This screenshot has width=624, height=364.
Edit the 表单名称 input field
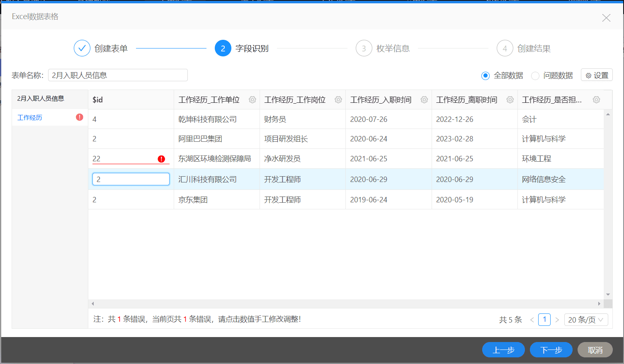tap(118, 75)
